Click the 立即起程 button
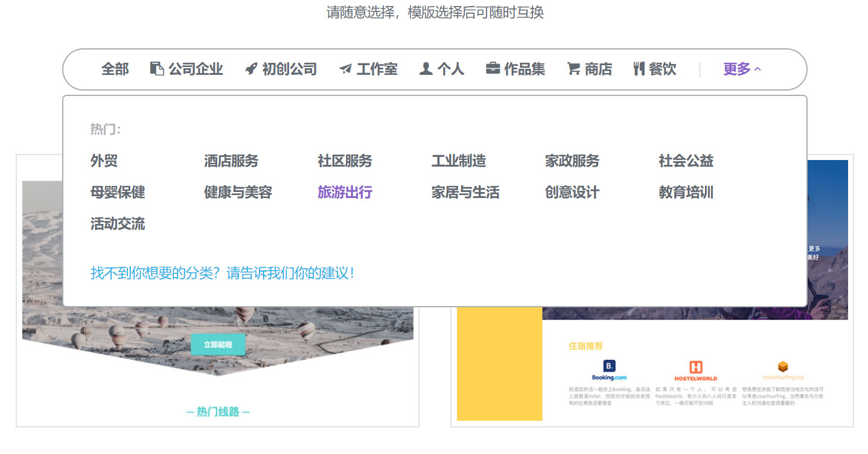This screenshot has width=868, height=454. [x=218, y=344]
